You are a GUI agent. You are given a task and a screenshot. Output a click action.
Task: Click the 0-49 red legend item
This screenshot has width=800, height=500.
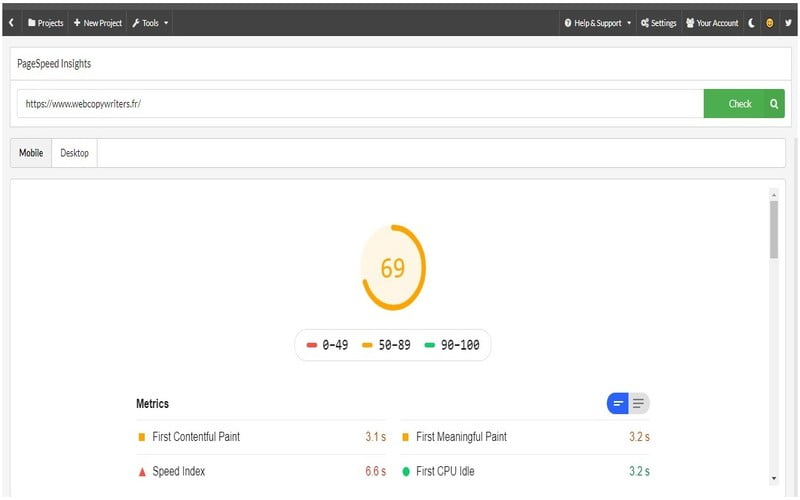point(327,345)
